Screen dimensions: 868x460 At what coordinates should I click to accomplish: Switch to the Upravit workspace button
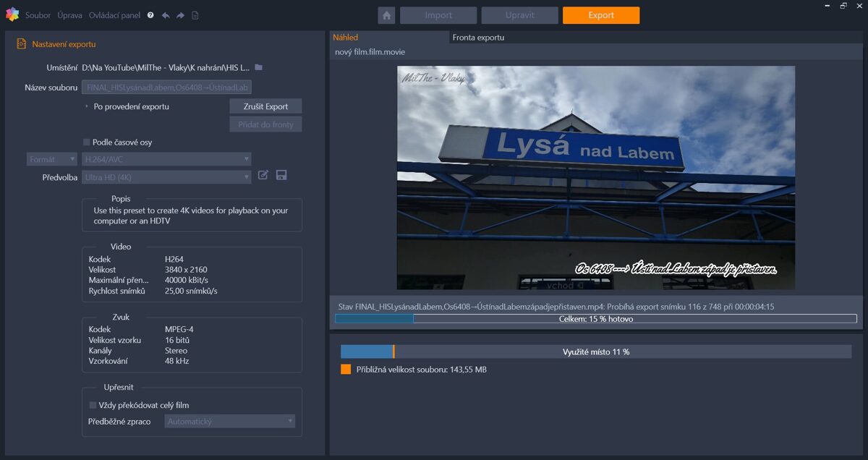tap(519, 15)
